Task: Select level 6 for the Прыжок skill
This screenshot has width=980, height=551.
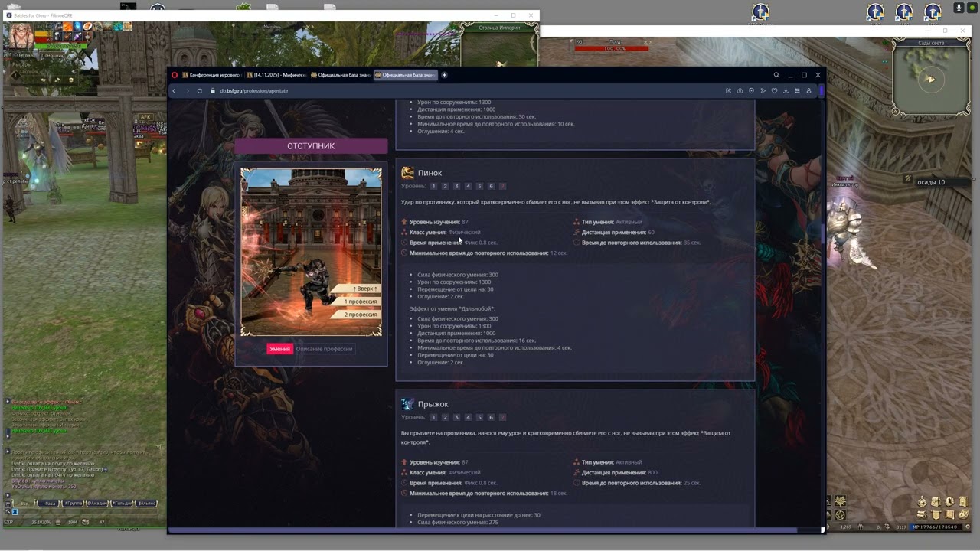Action: 491,417
